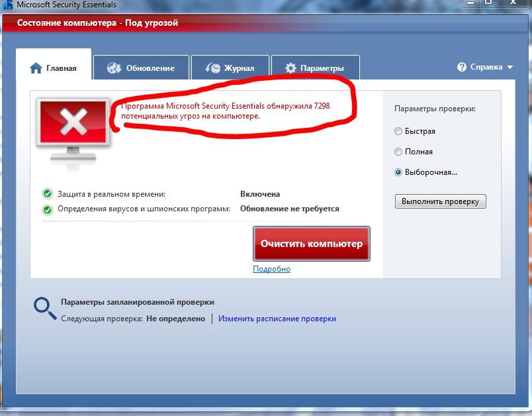Open the Журнал tab
Image resolution: width=532 pixels, height=416 pixels.
231,68
